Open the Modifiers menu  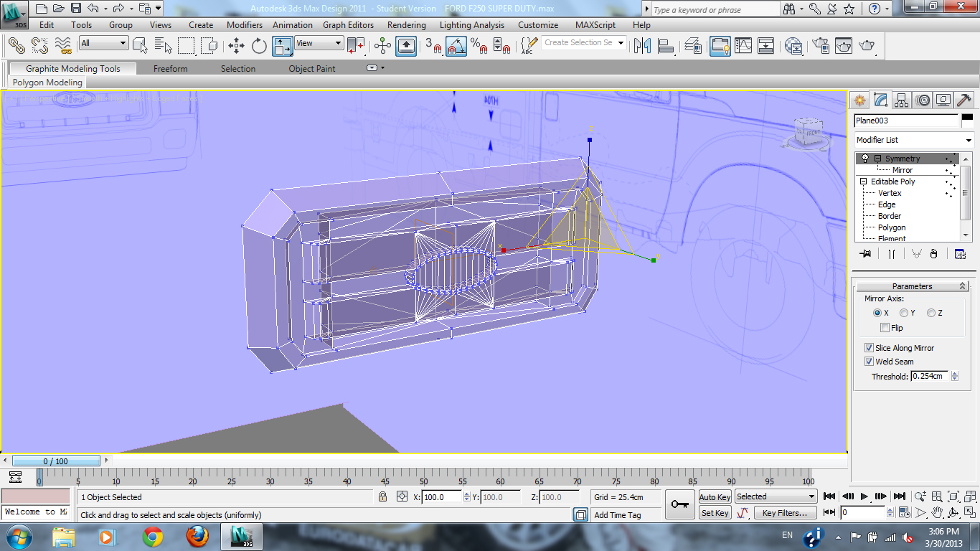click(245, 25)
